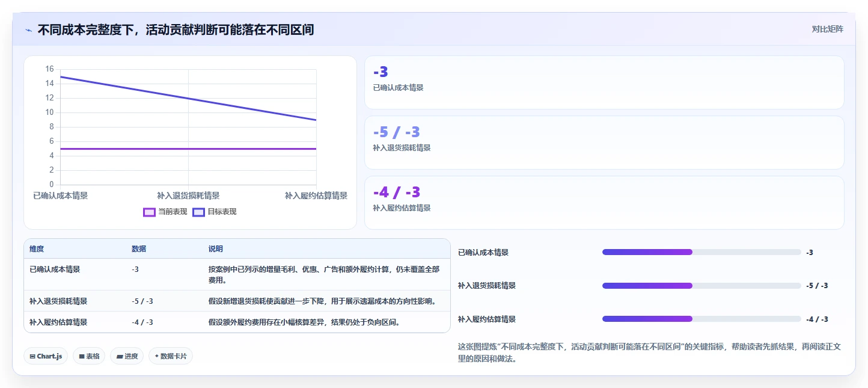Select the large -5 / -3 card value
The width and height of the screenshot is (868, 388).
point(396,132)
